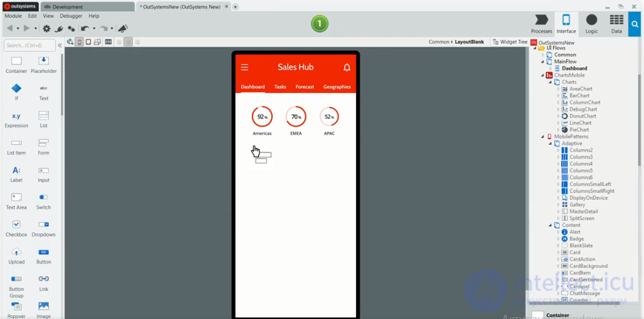
Task: Open the Logic layer tab
Action: click(591, 24)
